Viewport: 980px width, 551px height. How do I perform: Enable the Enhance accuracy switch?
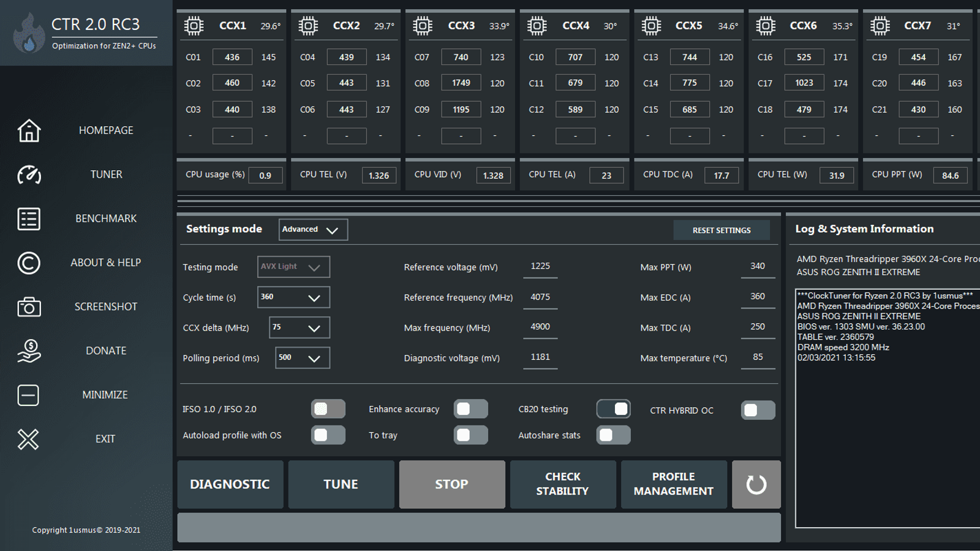tap(471, 409)
